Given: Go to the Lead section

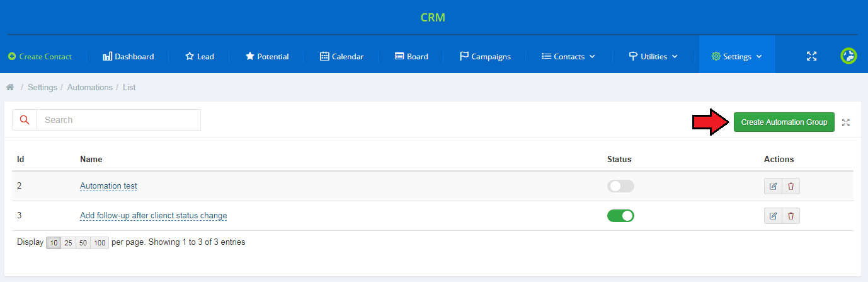Looking at the screenshot, I should 200,56.
